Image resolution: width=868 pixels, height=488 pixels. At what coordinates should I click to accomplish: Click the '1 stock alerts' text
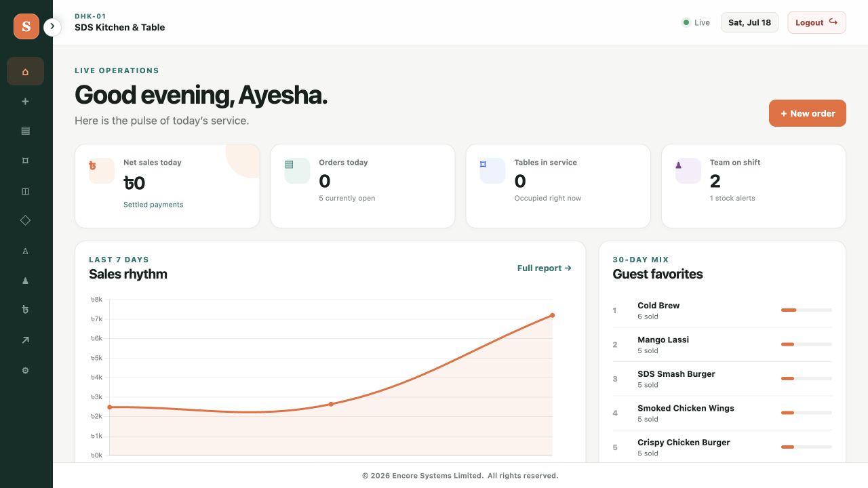point(732,198)
